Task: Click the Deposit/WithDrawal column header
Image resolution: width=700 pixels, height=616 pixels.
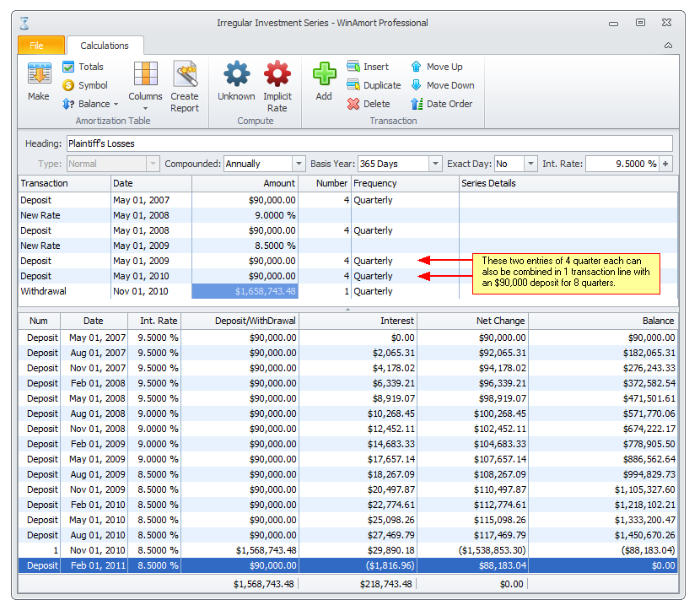Action: [240, 321]
